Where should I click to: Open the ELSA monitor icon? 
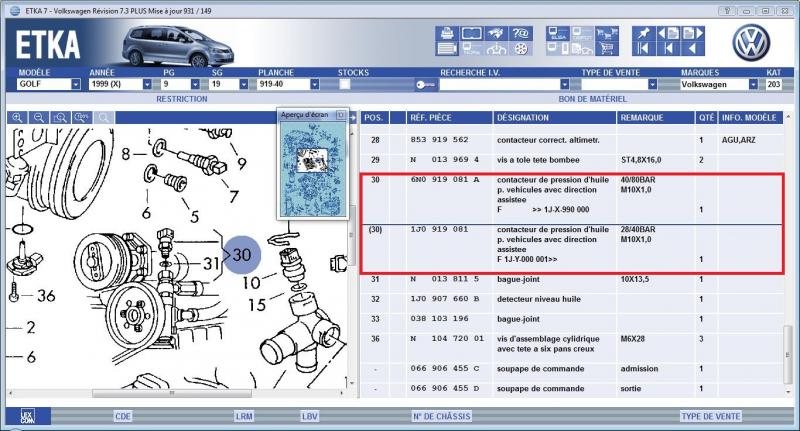pyautogui.click(x=557, y=34)
